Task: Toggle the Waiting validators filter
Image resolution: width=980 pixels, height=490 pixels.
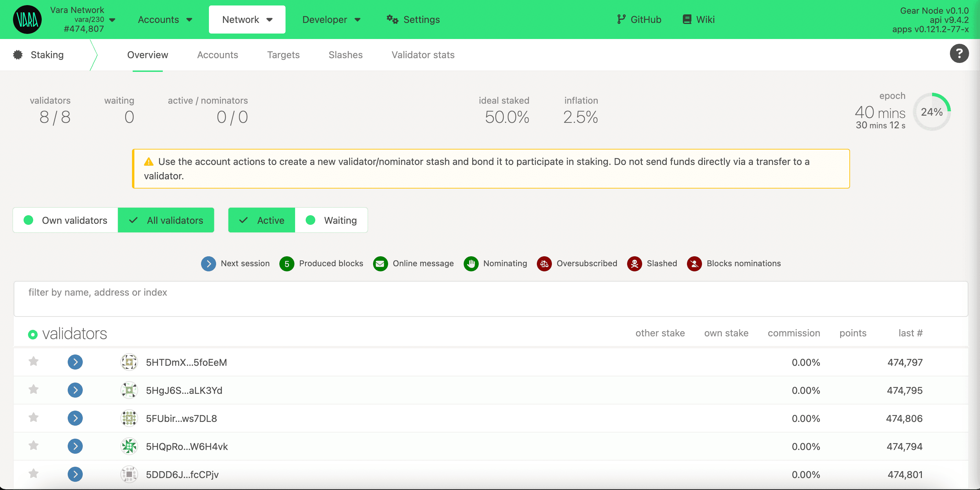Action: pyautogui.click(x=332, y=220)
